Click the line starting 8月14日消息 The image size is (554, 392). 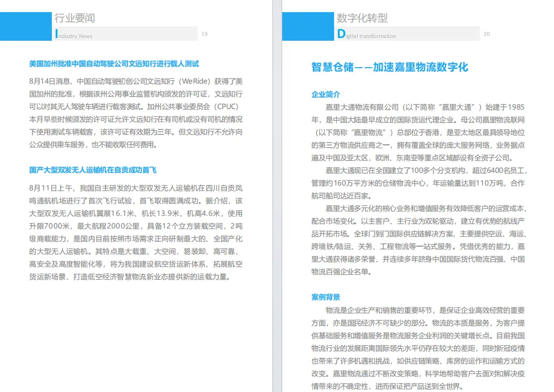(x=136, y=81)
